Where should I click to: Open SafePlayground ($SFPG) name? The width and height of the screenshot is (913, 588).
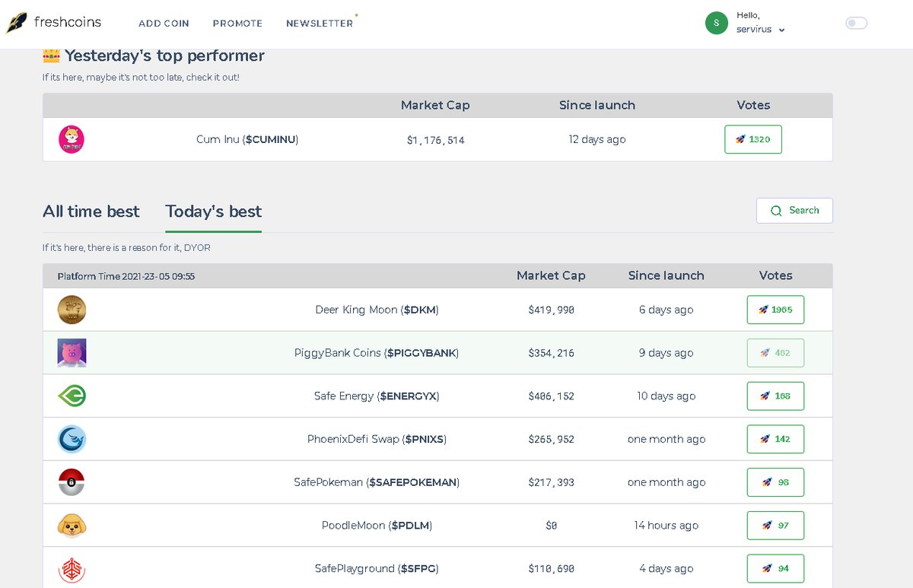[x=377, y=568]
